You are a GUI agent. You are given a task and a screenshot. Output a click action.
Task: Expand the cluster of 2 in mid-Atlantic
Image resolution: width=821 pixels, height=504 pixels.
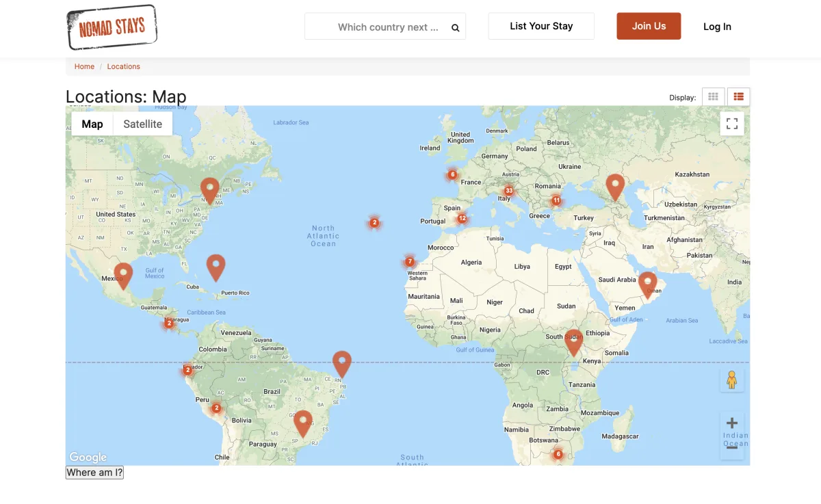pyautogui.click(x=374, y=222)
